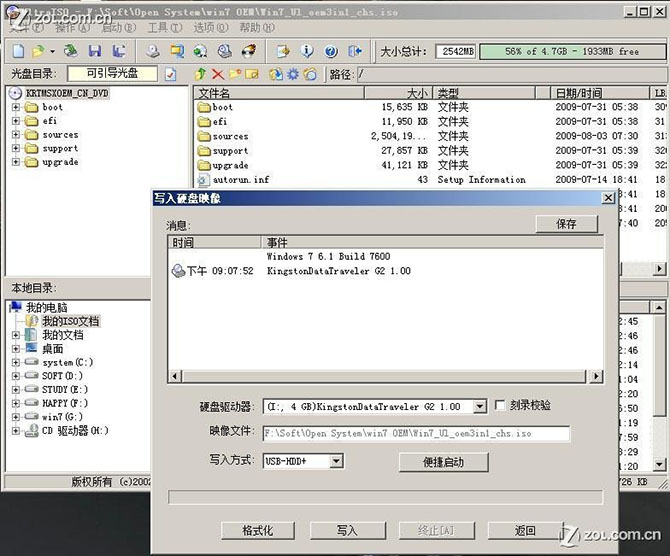Open the 选项(O) menu
Screen dimensions: 670x556
(204, 27)
